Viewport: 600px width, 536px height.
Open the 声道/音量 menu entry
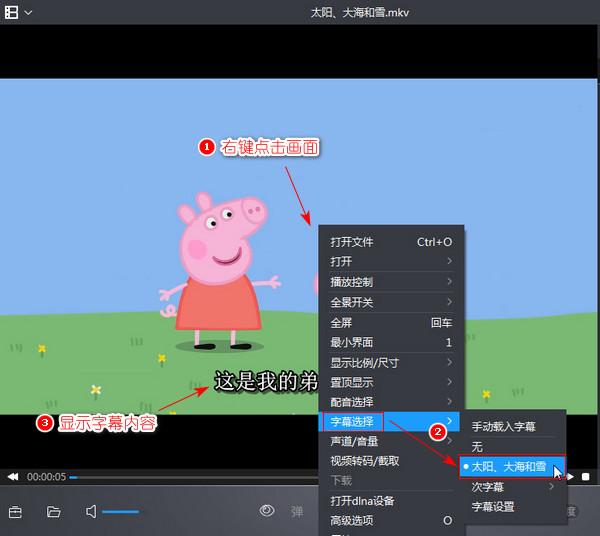pyautogui.click(x=389, y=441)
